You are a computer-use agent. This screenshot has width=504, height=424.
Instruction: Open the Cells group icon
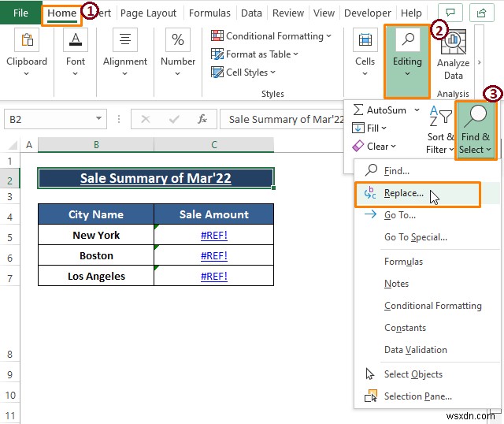[365, 40]
